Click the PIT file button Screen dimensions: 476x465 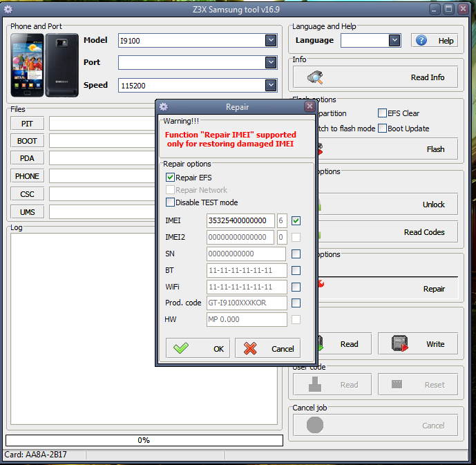tap(28, 124)
